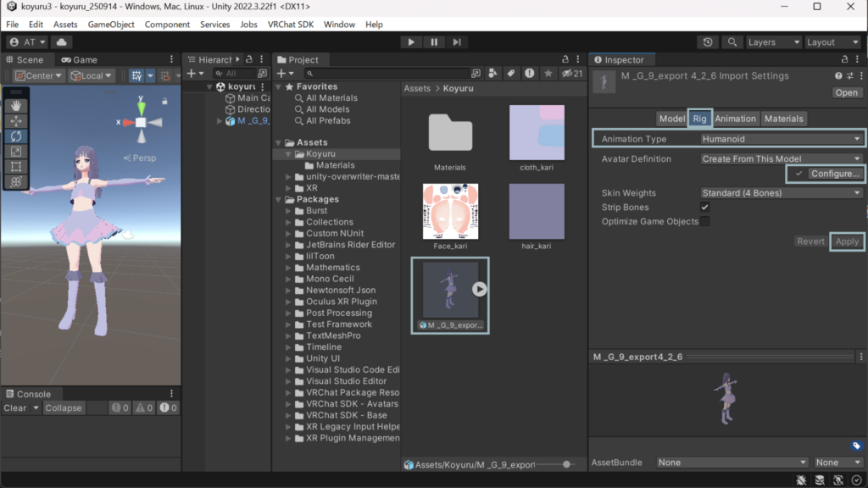
Task: Open the Animation Type dropdown
Action: pyautogui.click(x=781, y=139)
